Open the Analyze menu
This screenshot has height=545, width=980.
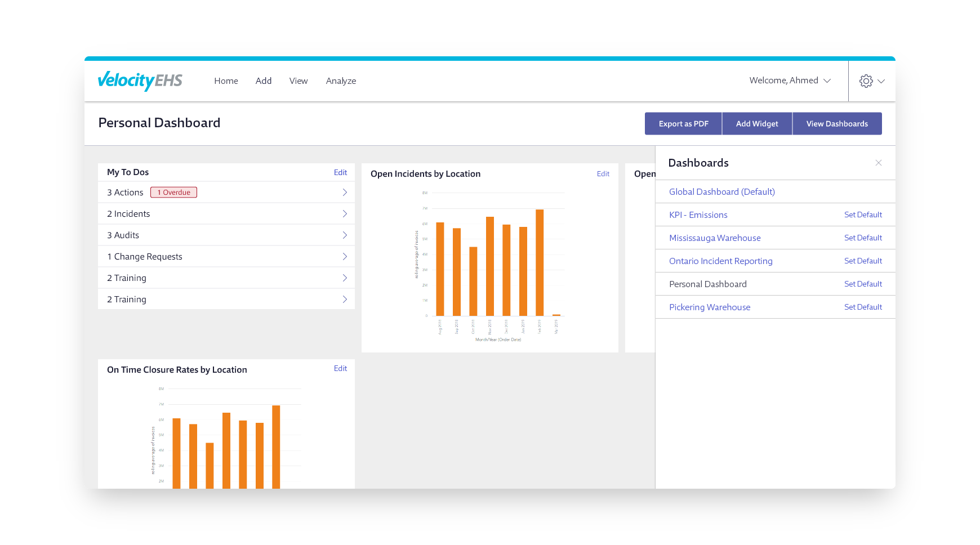point(341,81)
